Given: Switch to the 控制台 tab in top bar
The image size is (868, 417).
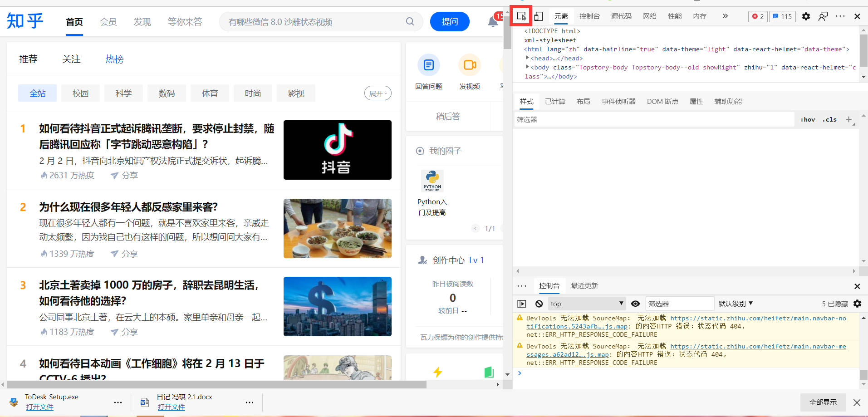Looking at the screenshot, I should [589, 16].
